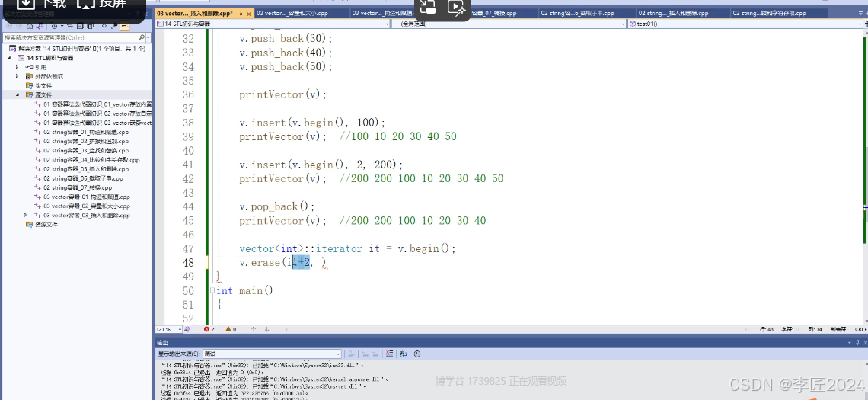Click the code cleanup brush icon

tap(187, 329)
